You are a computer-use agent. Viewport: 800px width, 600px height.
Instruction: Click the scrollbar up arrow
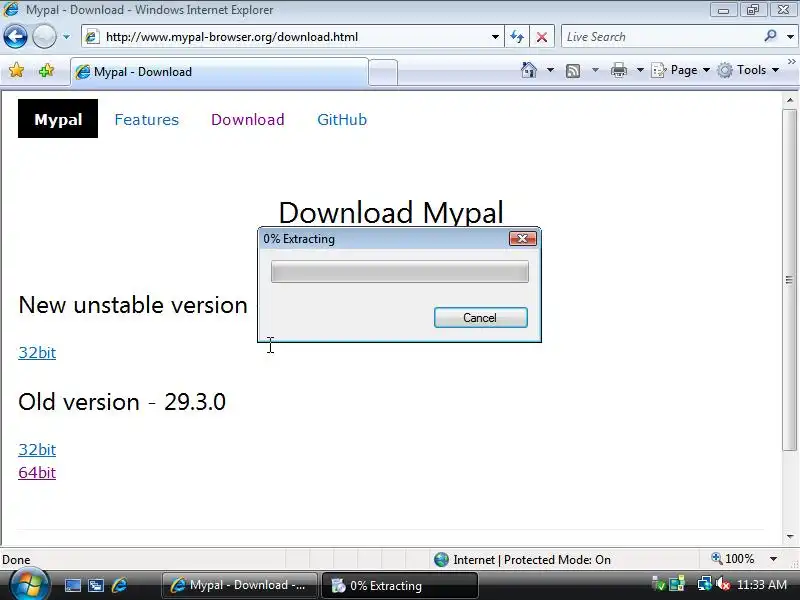(790, 100)
